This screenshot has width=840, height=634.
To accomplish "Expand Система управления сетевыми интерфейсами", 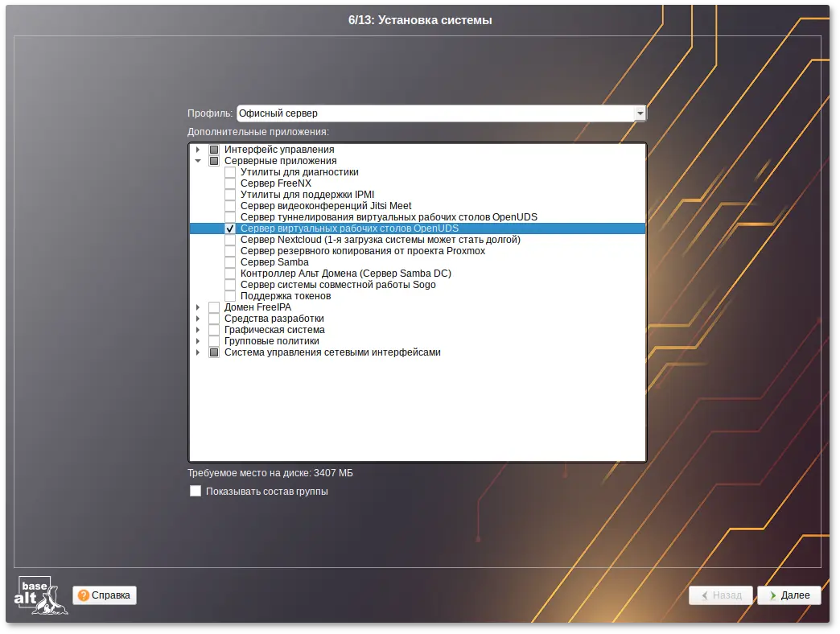I will click(x=199, y=352).
